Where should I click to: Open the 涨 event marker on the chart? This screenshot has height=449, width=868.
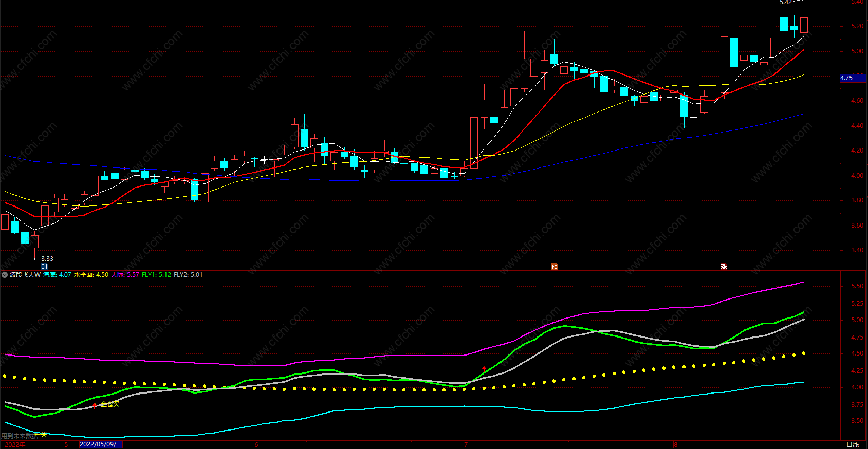pos(724,267)
